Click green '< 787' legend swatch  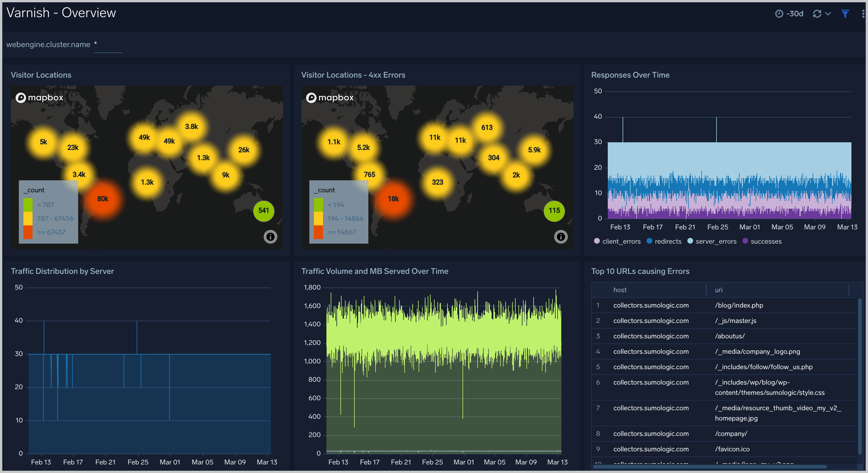[28, 205]
